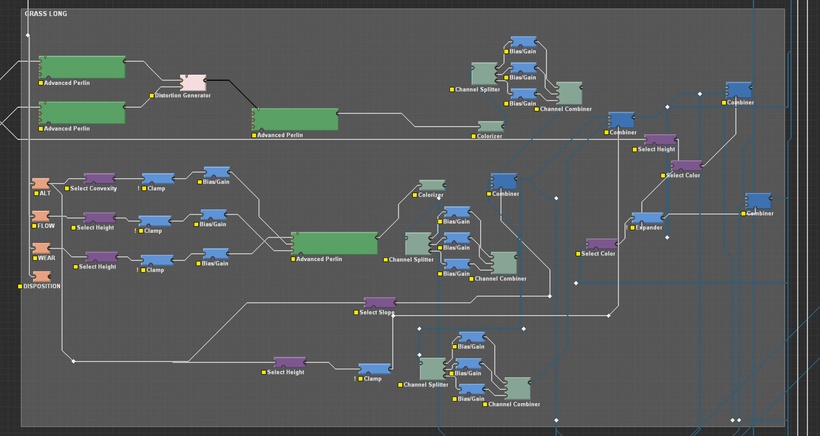Click the DISPOSITION label text
This screenshot has height=436, width=820.
click(43, 286)
